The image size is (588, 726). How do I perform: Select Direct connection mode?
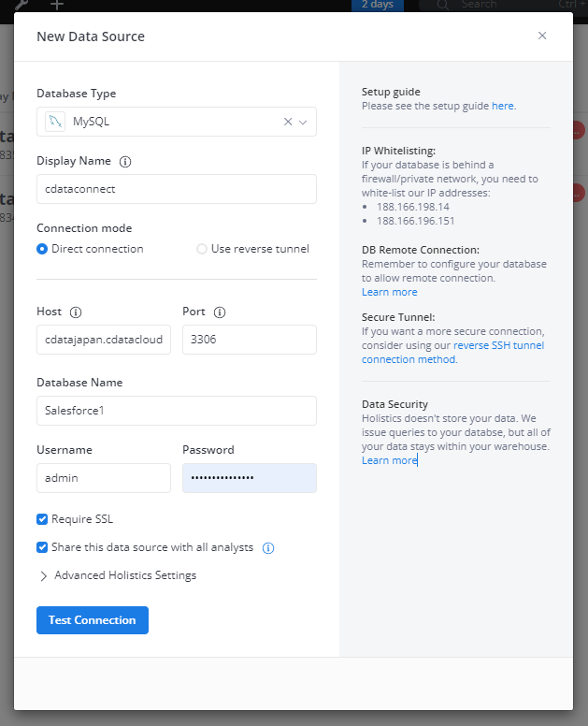point(42,249)
